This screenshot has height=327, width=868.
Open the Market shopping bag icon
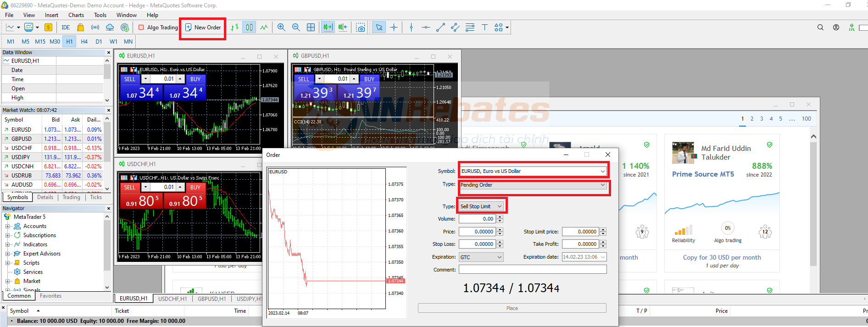click(x=81, y=28)
